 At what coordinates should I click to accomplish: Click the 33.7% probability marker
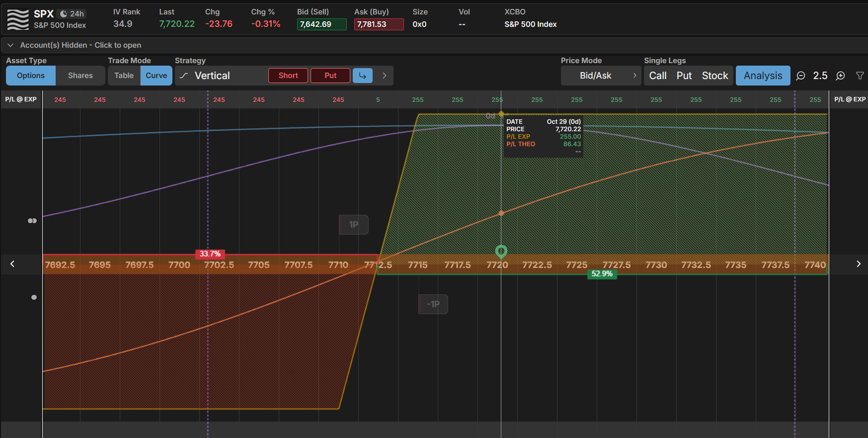click(x=210, y=254)
